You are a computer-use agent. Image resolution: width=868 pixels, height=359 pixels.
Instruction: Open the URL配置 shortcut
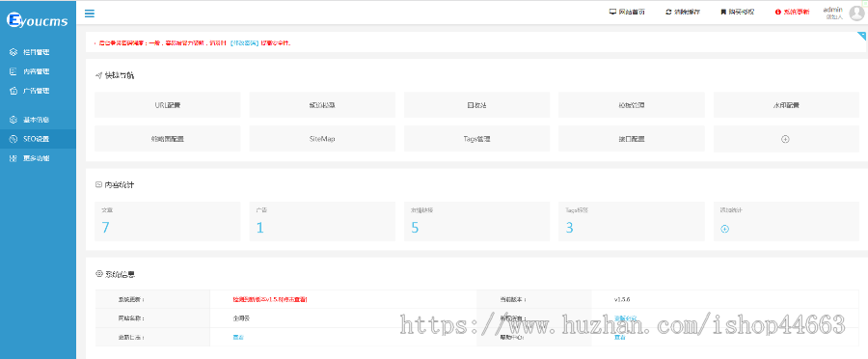[168, 104]
